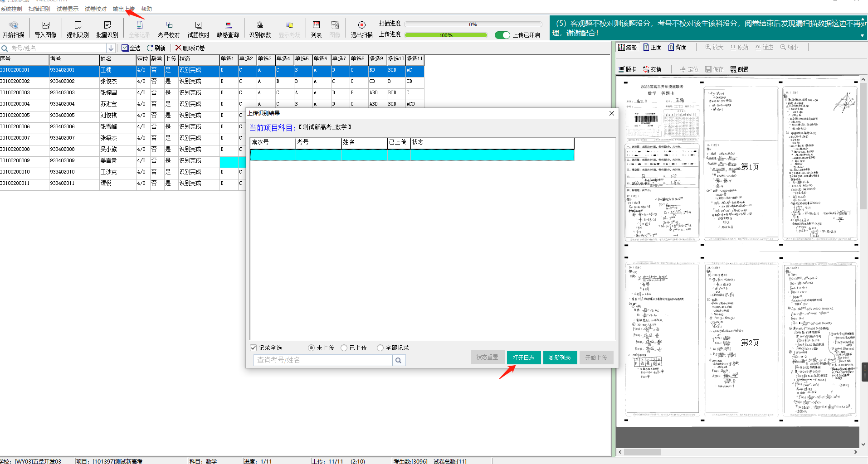Open the 扫描识别 menu

click(x=39, y=9)
